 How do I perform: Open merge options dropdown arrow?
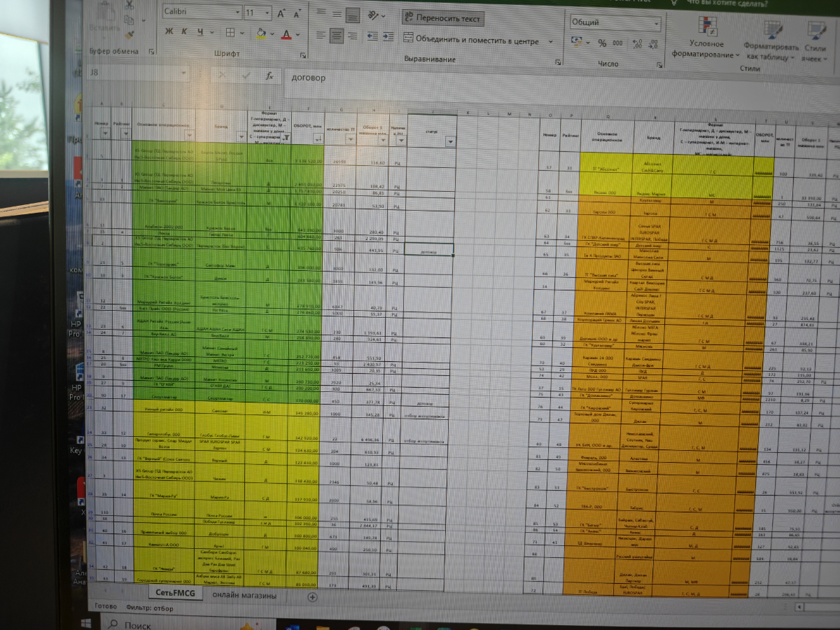[551, 42]
